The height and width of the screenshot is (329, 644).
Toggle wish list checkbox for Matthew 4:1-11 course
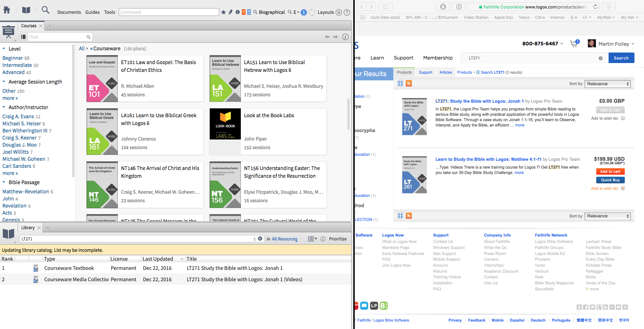623,188
